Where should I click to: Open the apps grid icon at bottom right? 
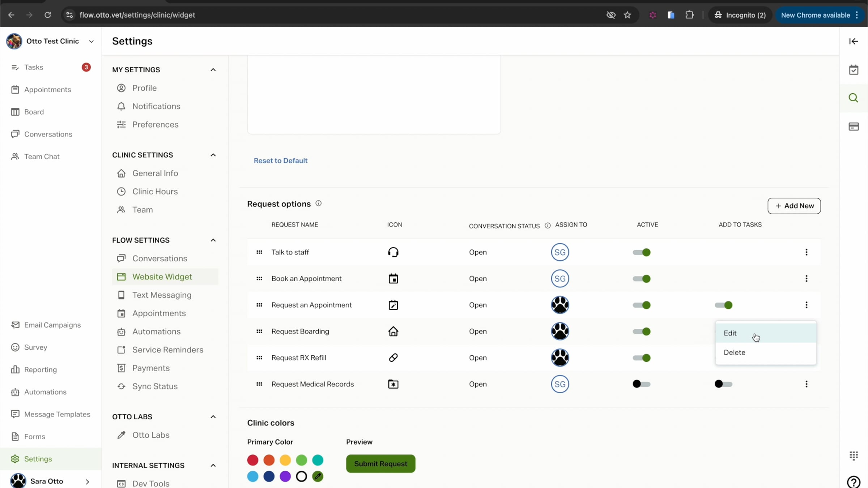854,456
